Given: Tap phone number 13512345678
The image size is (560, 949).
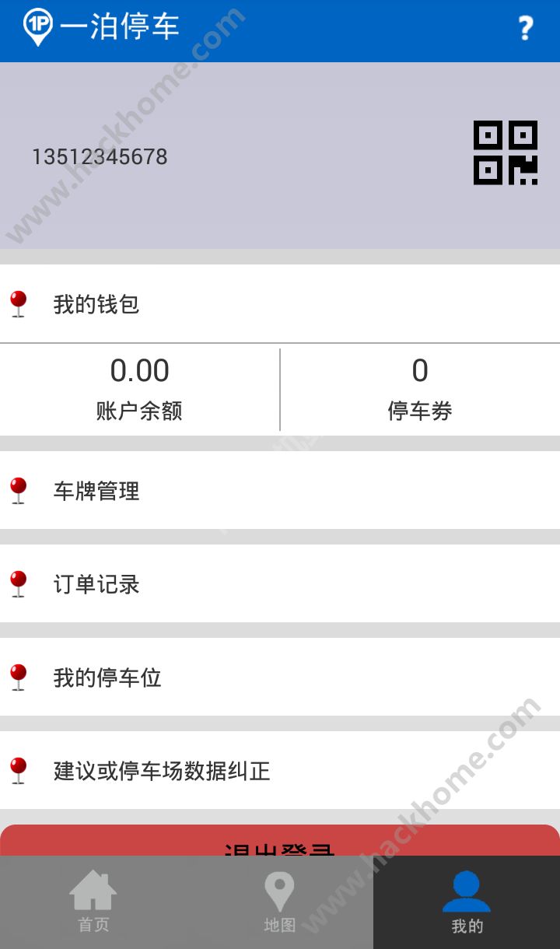Looking at the screenshot, I should click(100, 156).
